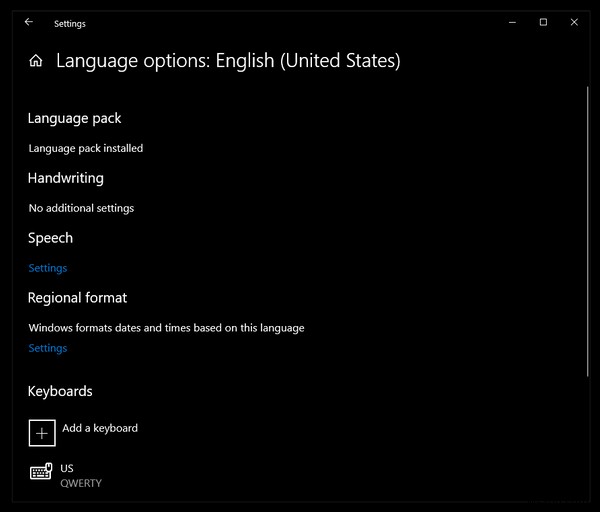Click the US keyboard icon
The width and height of the screenshot is (600, 512).
[x=41, y=473]
